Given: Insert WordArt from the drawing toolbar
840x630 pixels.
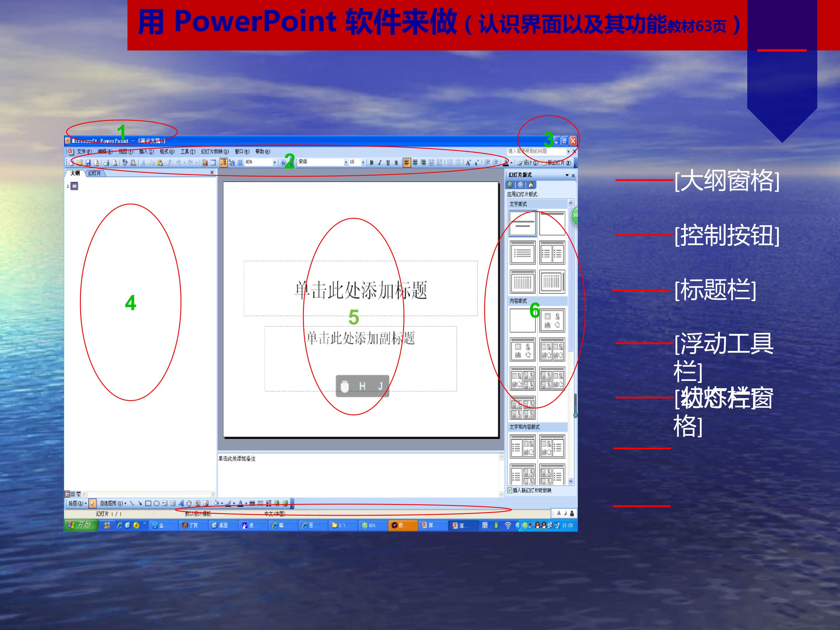Looking at the screenshot, I should pos(181,503).
